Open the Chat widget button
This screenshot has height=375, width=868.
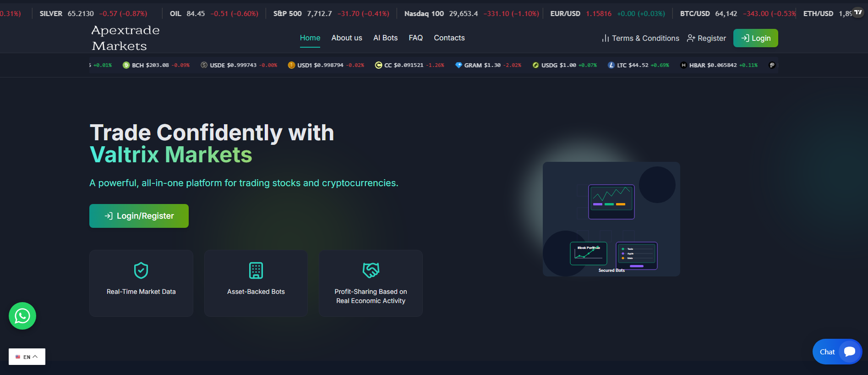click(837, 352)
